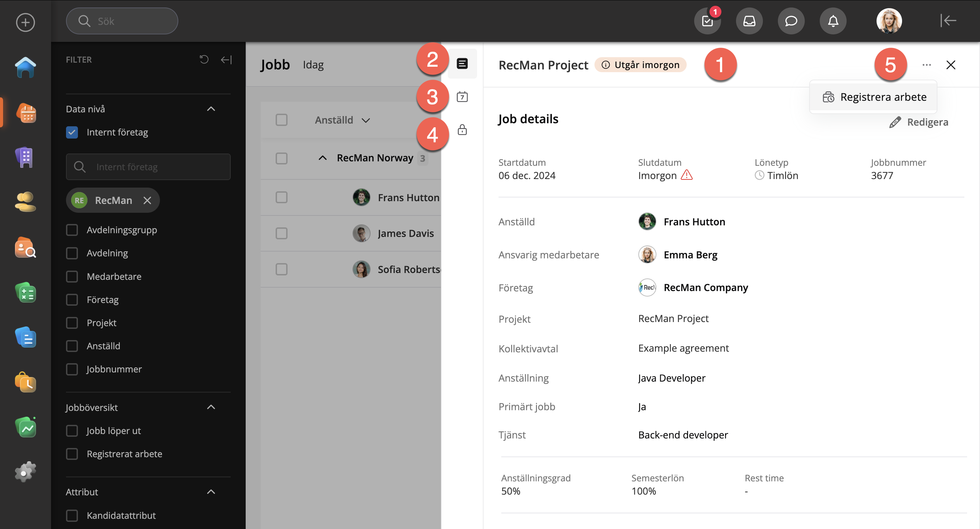Open the orange calendar jobs module

(26, 113)
